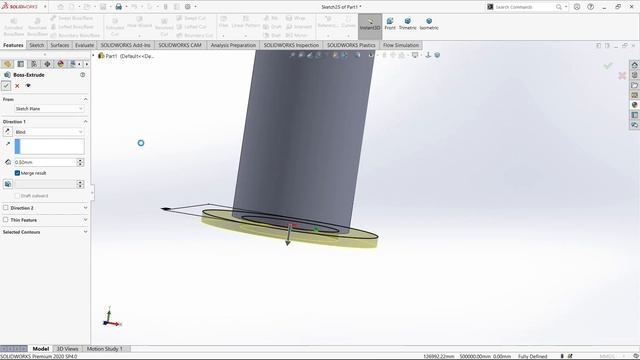Select the Motion Study 1 tab

point(104,349)
